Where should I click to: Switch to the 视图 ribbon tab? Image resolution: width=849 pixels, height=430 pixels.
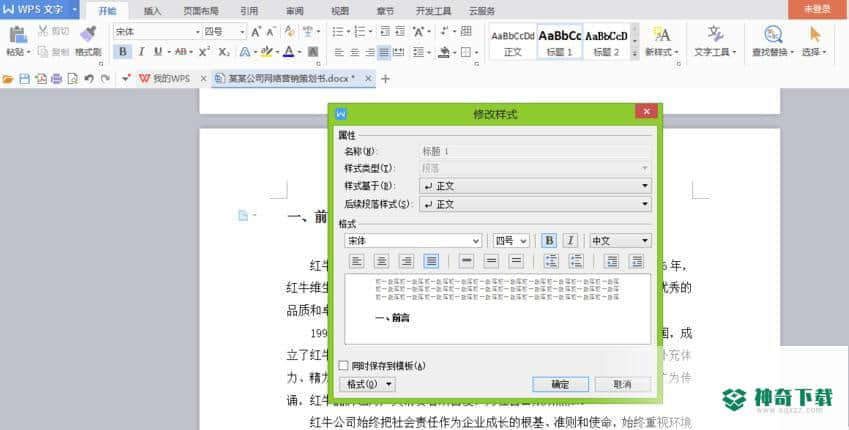click(340, 11)
